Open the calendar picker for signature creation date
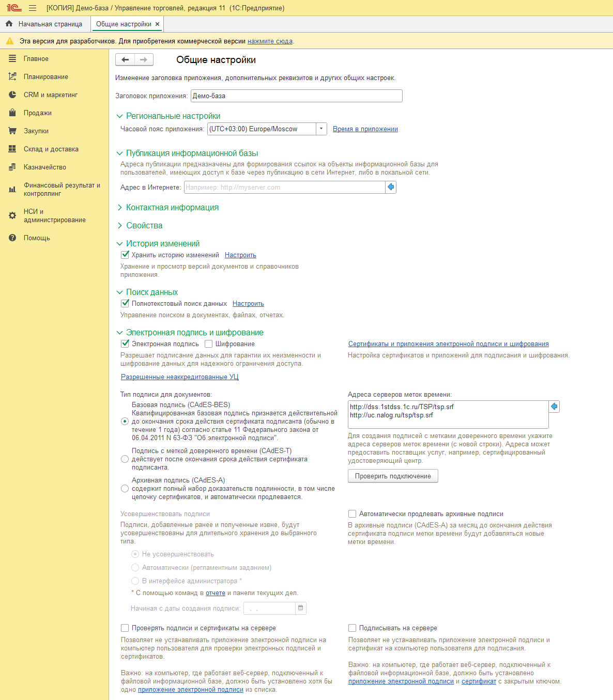 click(x=301, y=608)
